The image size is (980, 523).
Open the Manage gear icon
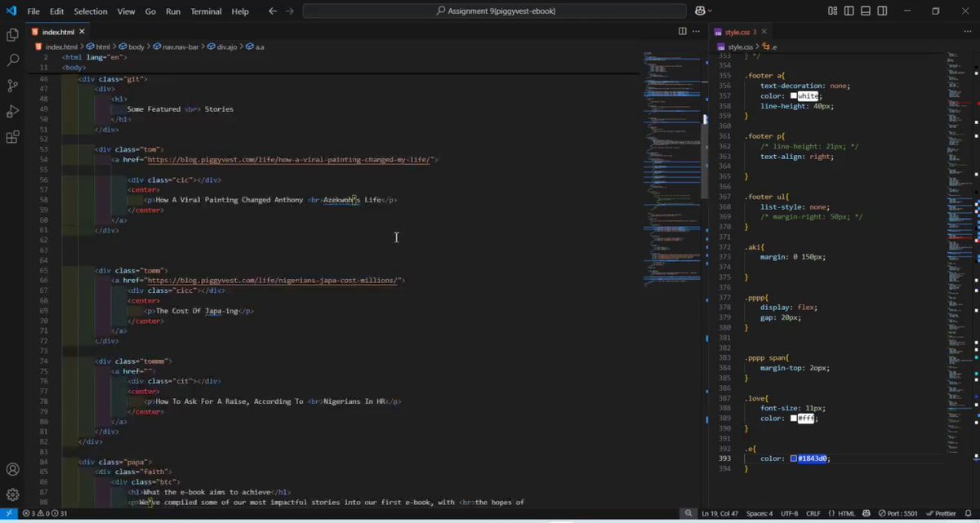click(x=12, y=494)
